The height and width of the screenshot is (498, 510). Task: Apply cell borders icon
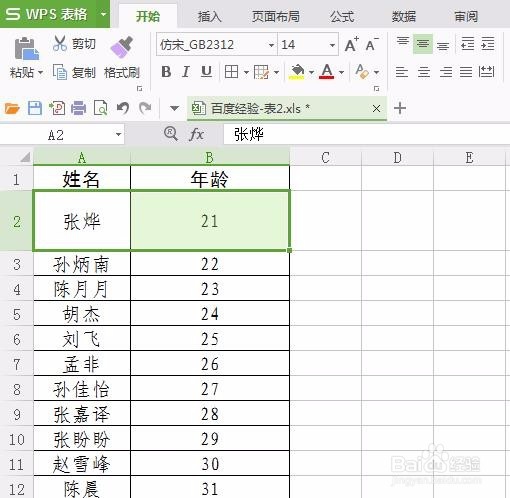(232, 72)
